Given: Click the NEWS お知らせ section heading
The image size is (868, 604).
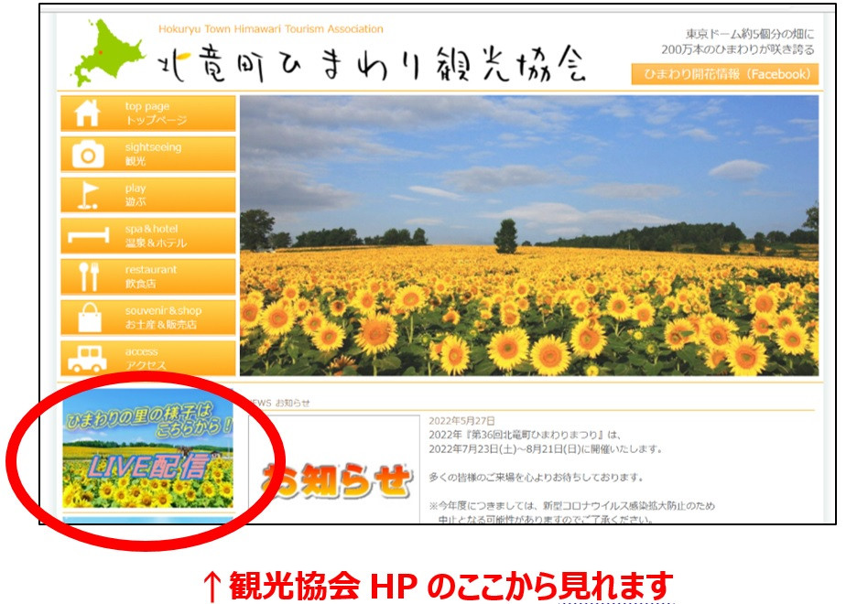Looking at the screenshot, I should click(x=279, y=403).
